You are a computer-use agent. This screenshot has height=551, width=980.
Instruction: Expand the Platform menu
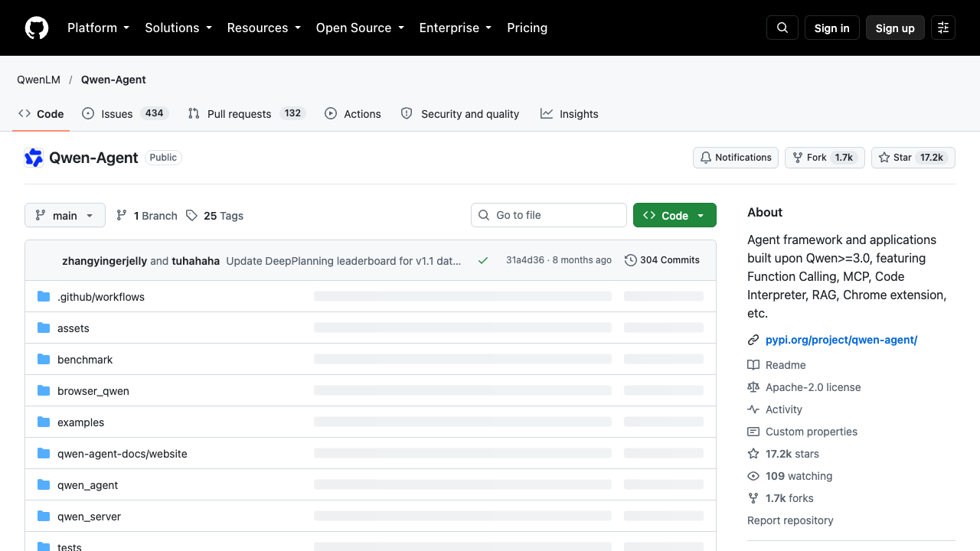[98, 28]
